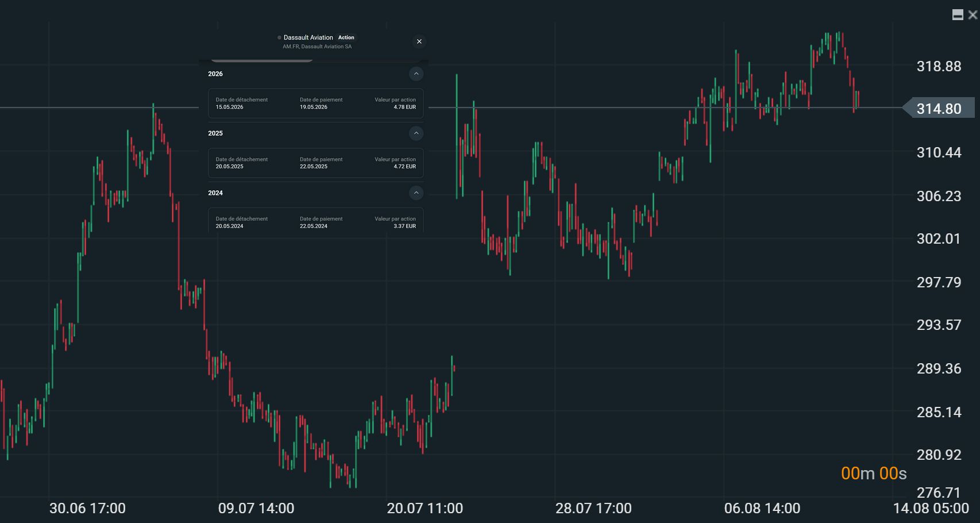This screenshot has height=523, width=980.
Task: Click the orange 00m 00s countdown timer
Action: point(874,473)
